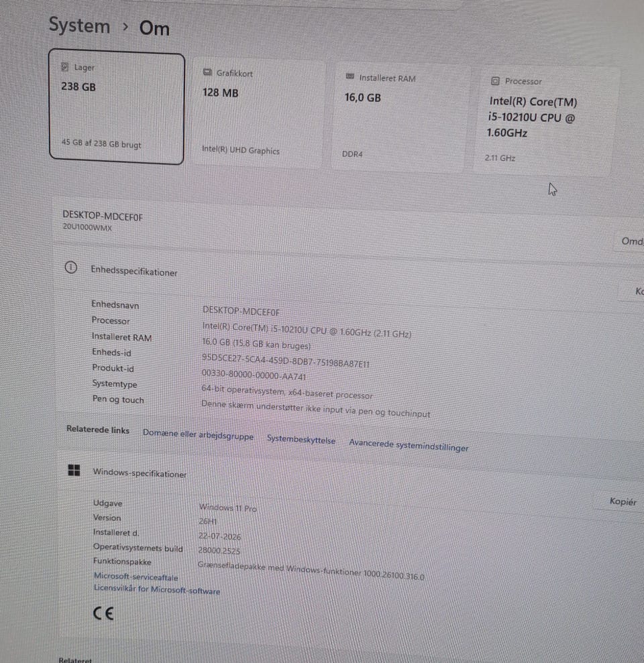Open the Installeret RAM 16,0 GB card
Viewport: 644px width, 663px height.
(400, 117)
